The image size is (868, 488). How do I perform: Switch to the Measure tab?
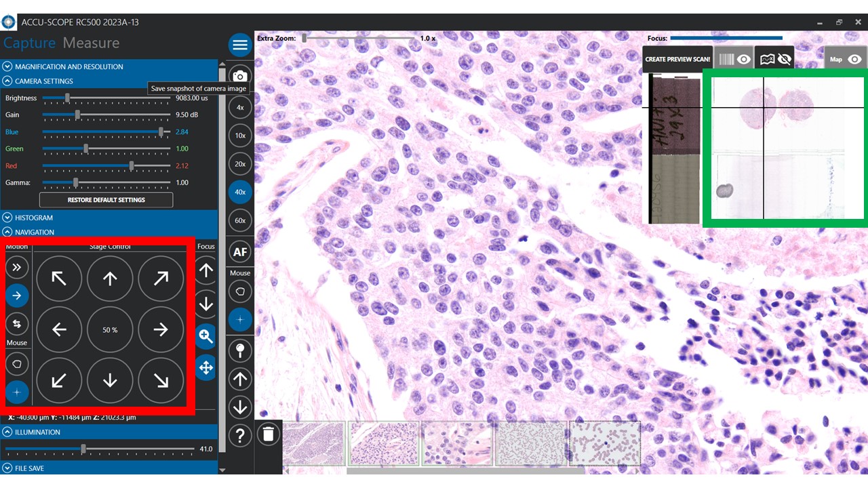click(91, 43)
